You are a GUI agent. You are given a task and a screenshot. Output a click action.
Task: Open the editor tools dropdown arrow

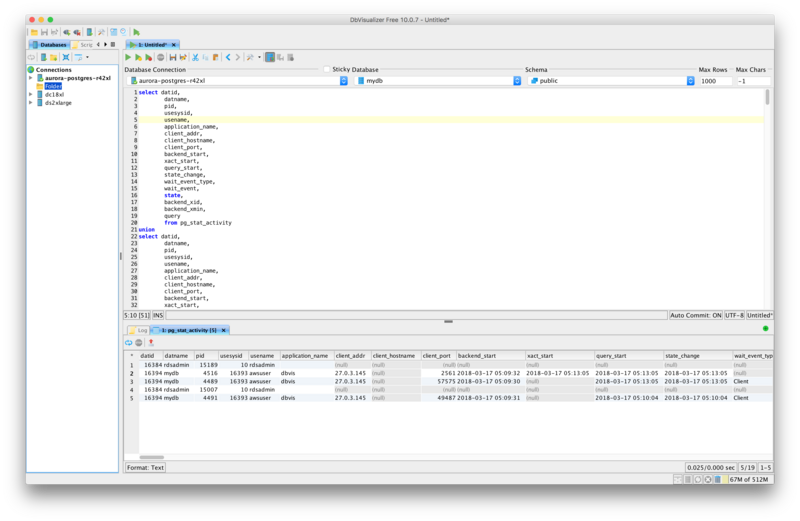(x=259, y=57)
